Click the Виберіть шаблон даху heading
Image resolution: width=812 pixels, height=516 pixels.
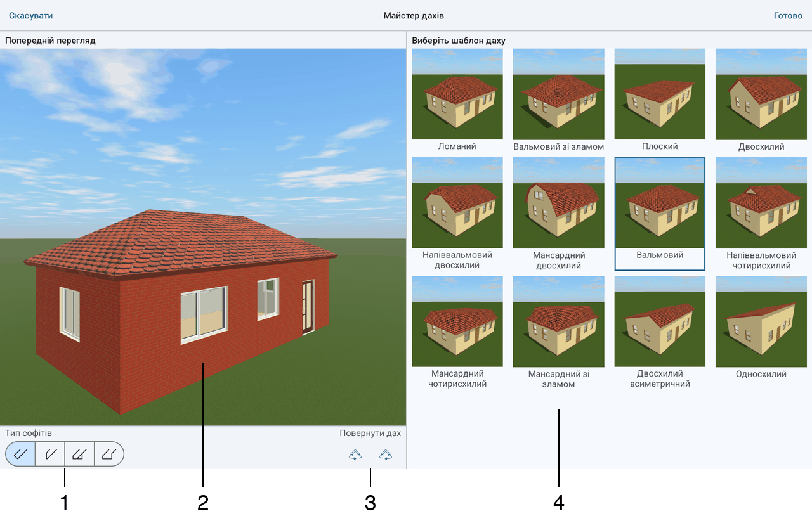459,41
